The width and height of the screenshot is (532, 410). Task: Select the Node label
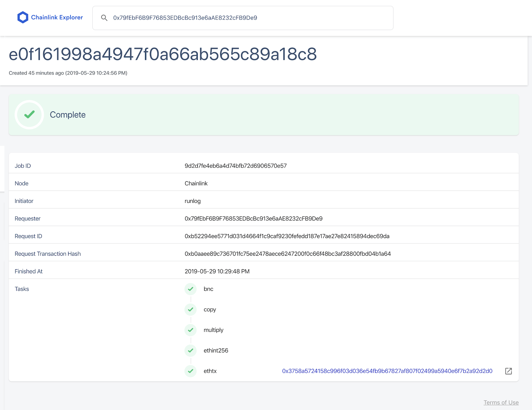[x=22, y=184]
